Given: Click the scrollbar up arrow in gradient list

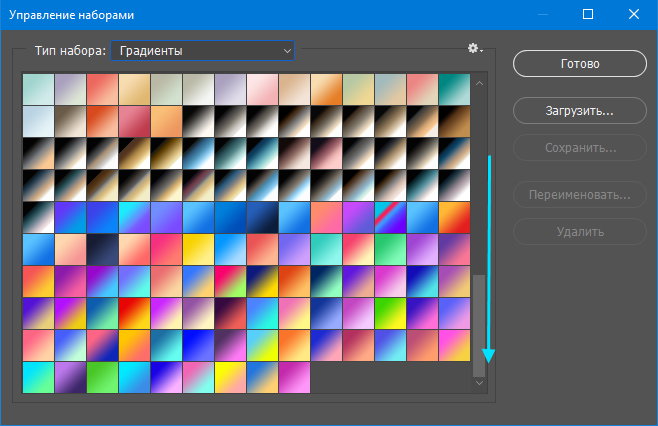Looking at the screenshot, I should tap(479, 84).
